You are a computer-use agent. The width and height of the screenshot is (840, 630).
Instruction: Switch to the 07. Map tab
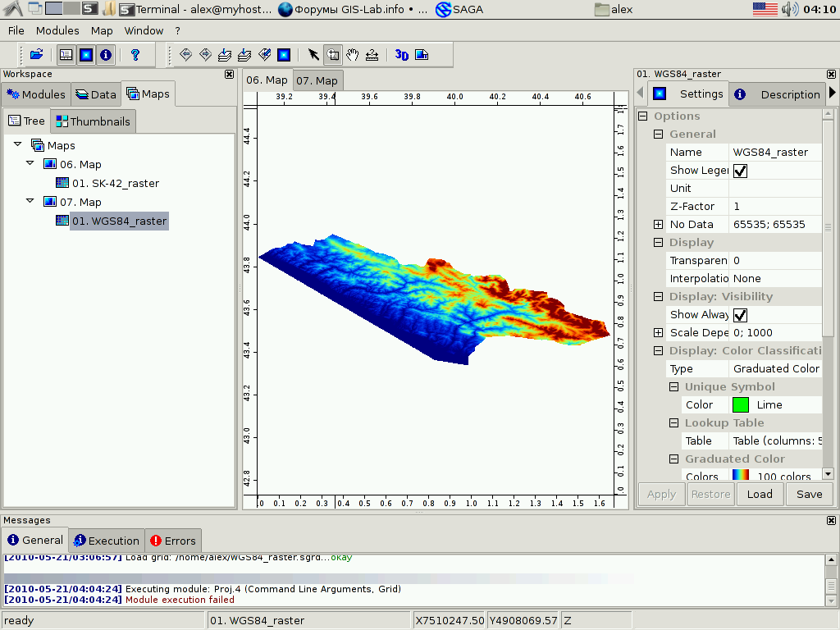point(317,80)
